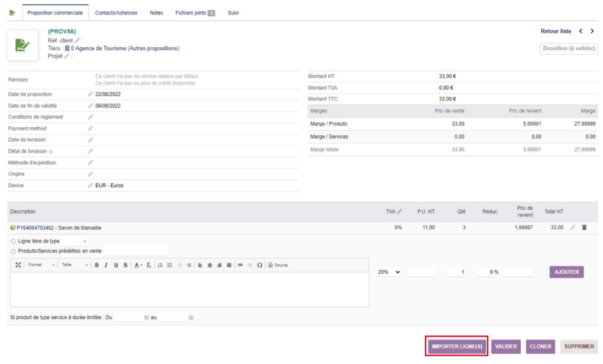Open end date calendar picker

[x=191, y=317]
